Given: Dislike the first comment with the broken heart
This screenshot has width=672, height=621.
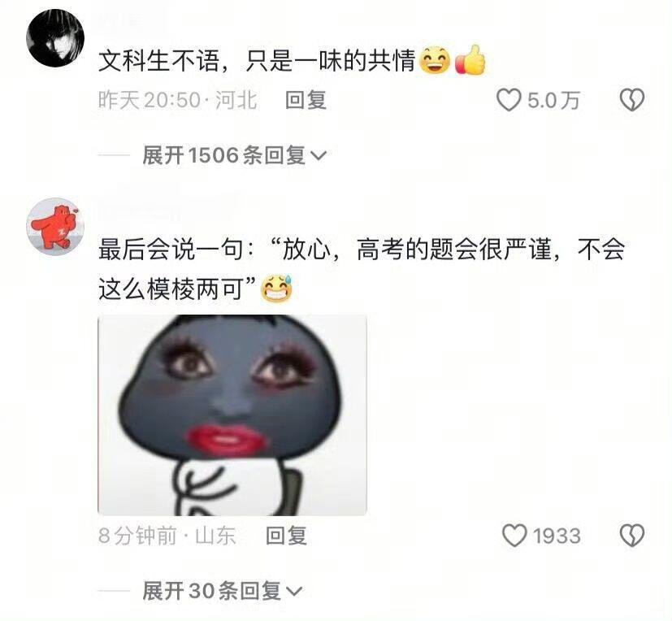Looking at the screenshot, I should (x=632, y=100).
